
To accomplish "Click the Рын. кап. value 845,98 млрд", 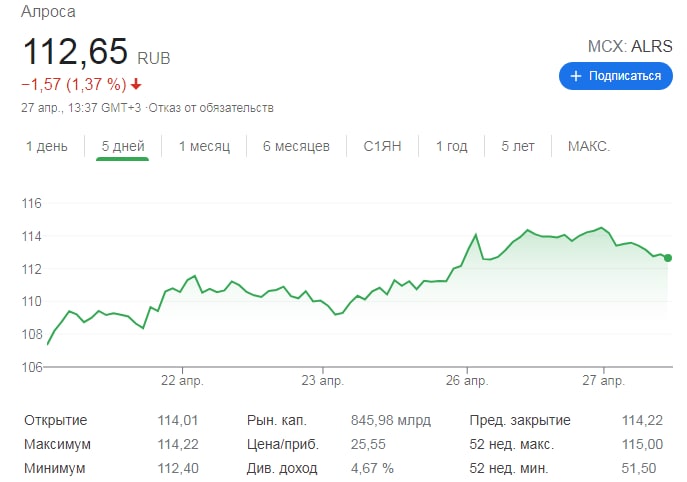I will (x=391, y=420).
